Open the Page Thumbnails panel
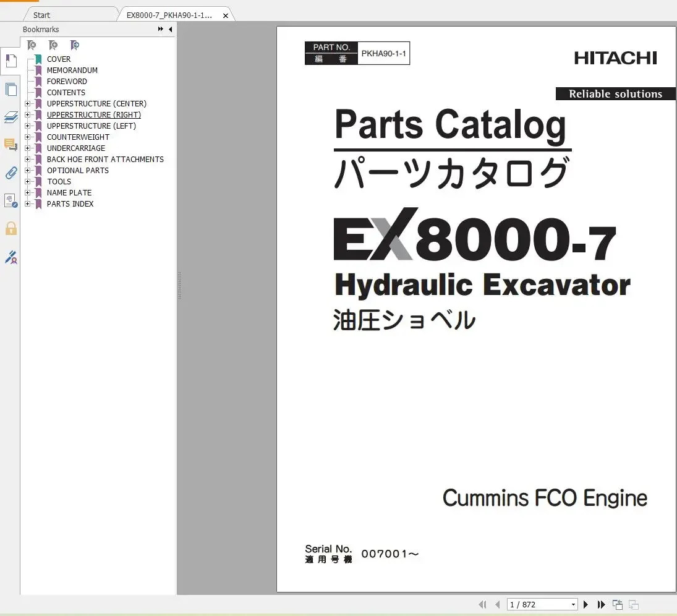Screen dimensions: 677x616 [11, 89]
